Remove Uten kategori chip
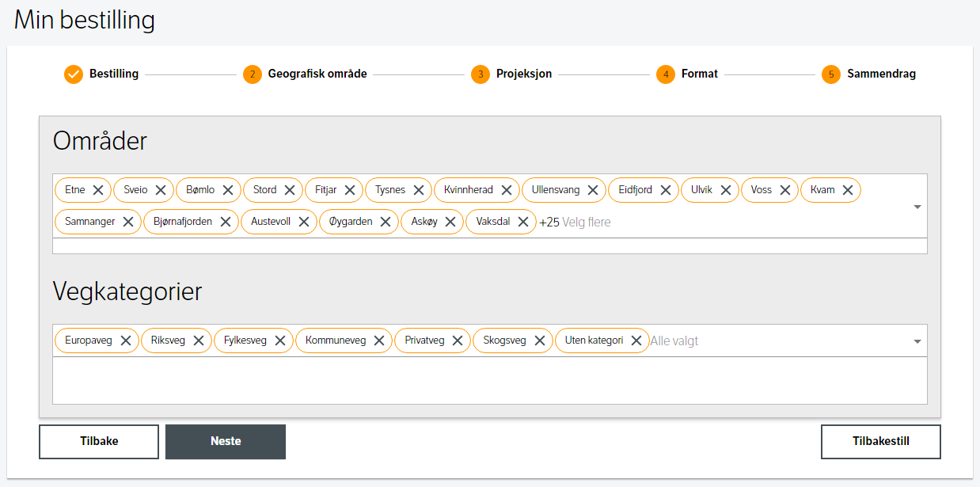980x487 pixels. [636, 341]
